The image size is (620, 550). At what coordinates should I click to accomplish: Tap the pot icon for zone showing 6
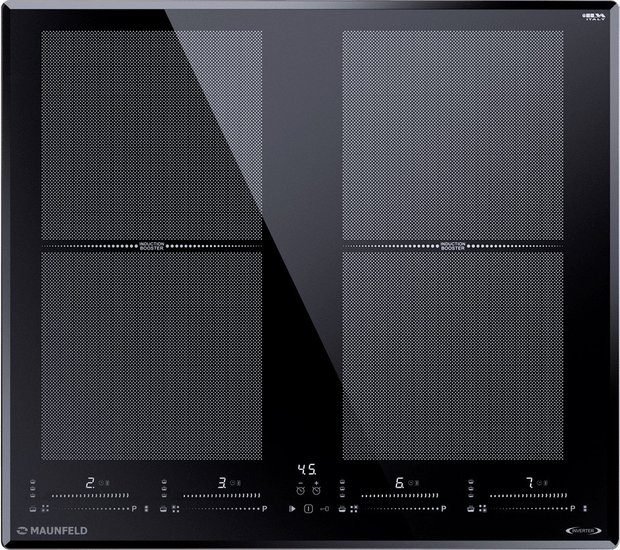tap(342, 509)
